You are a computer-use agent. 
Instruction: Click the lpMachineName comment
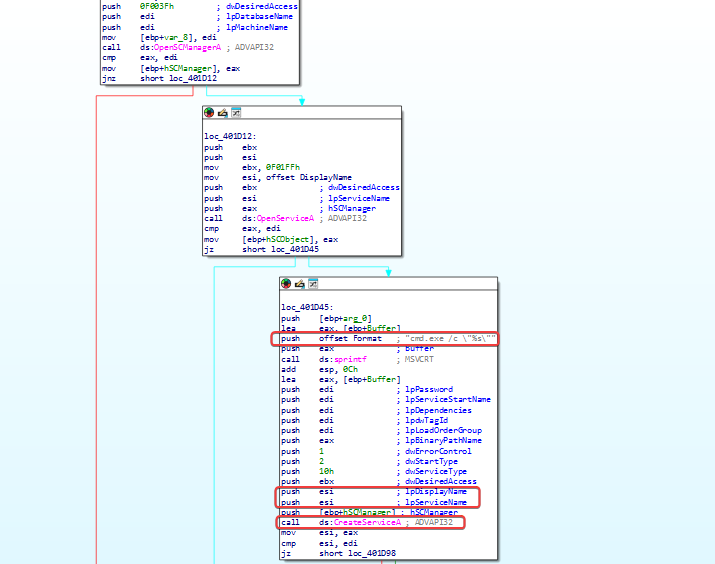pos(257,27)
